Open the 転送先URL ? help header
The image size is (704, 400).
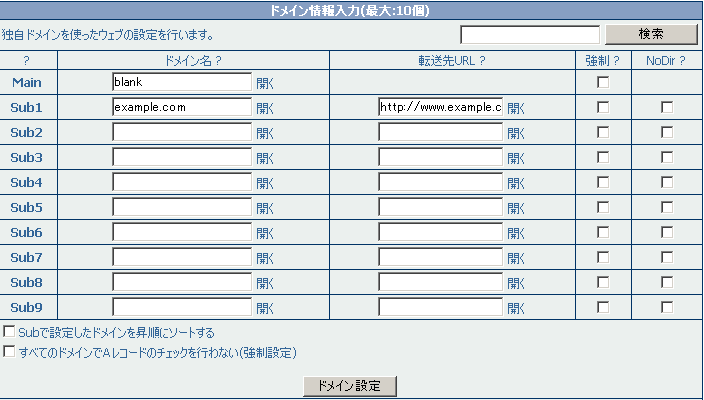(452, 61)
